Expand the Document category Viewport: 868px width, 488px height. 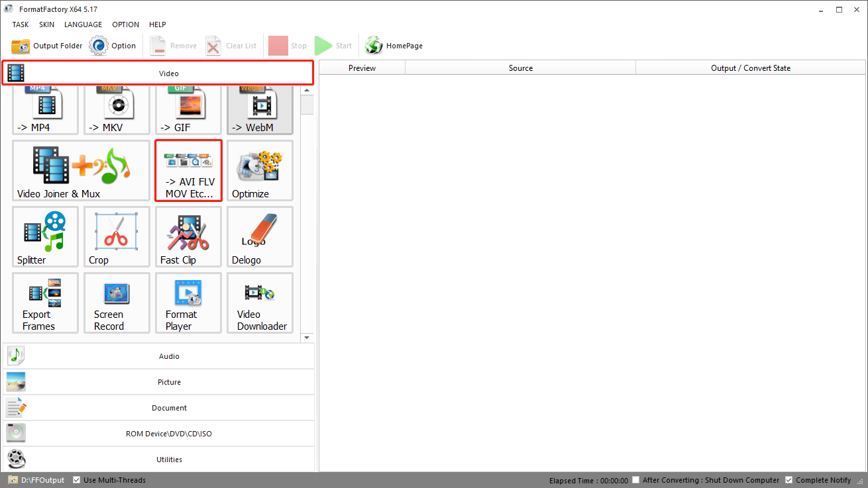(159, 408)
